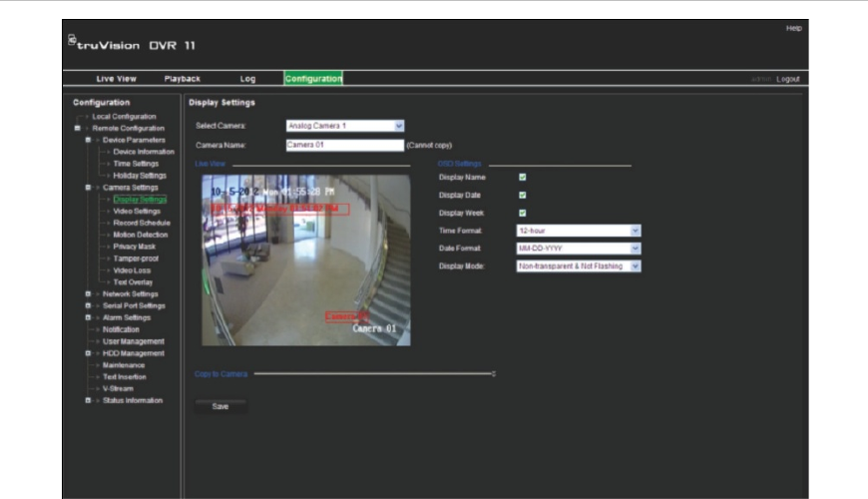Open Text Insertion in the tree
This screenshot has height=499, width=868.
pyautogui.click(x=125, y=377)
